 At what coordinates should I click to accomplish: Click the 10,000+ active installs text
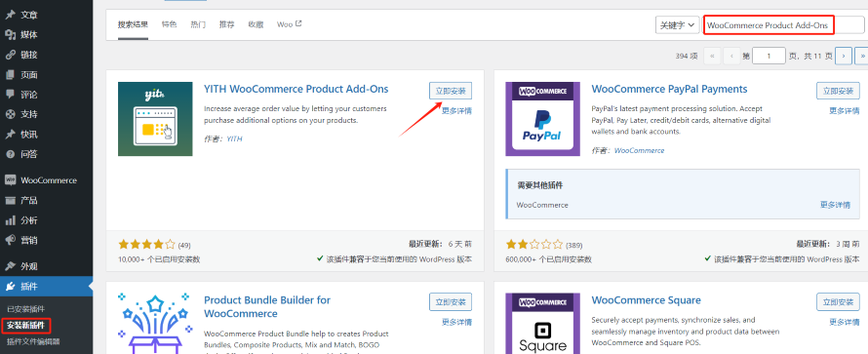point(159,258)
